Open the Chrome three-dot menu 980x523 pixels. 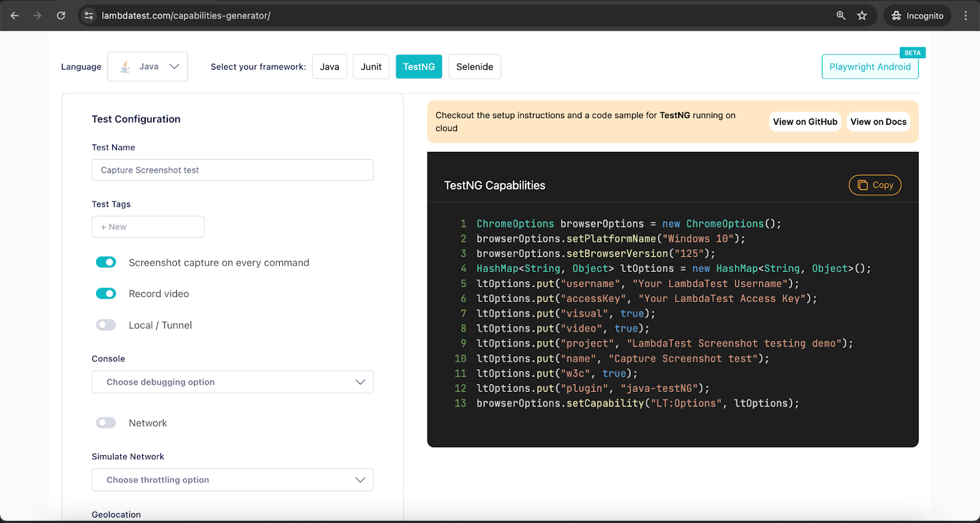965,15
